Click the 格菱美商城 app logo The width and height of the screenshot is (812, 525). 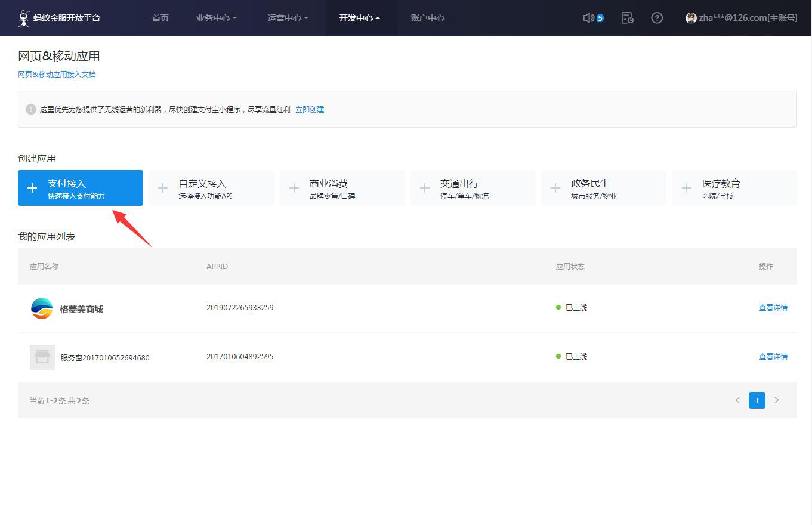point(42,308)
